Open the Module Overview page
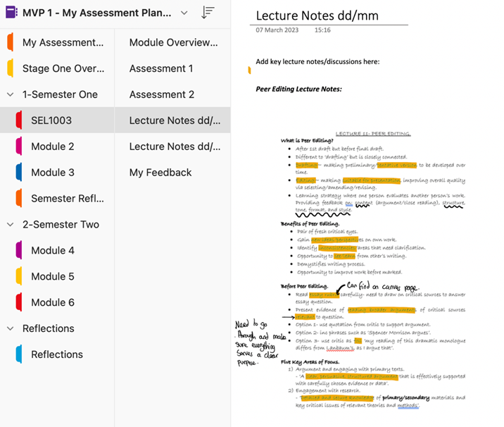504x427 pixels. point(173,42)
